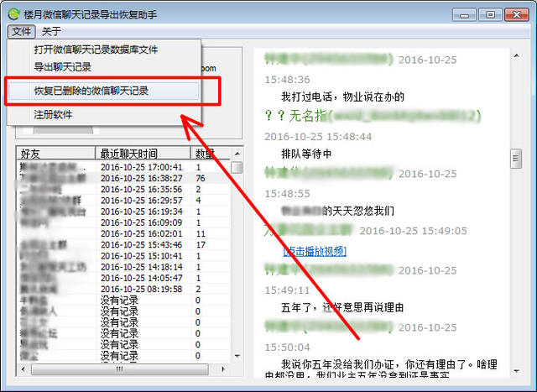This screenshot has width=537, height=392.
Task: Click the timestamp 2016-10-25 15:49:05
Action: pyautogui.click(x=414, y=231)
